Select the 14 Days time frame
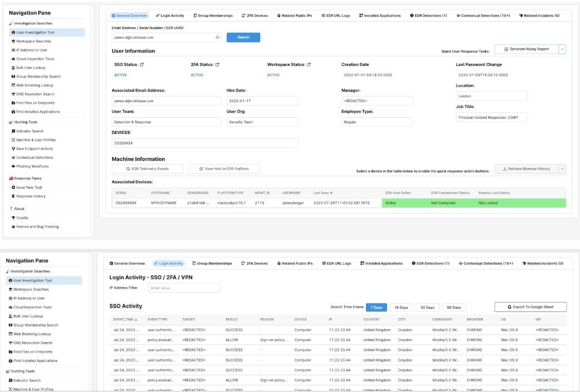 tap(401, 307)
